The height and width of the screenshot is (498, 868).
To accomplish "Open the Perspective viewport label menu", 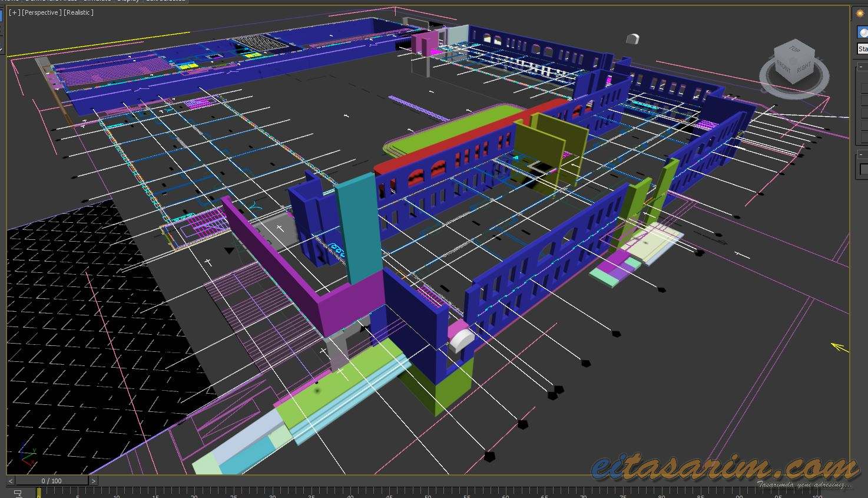I will coord(41,12).
